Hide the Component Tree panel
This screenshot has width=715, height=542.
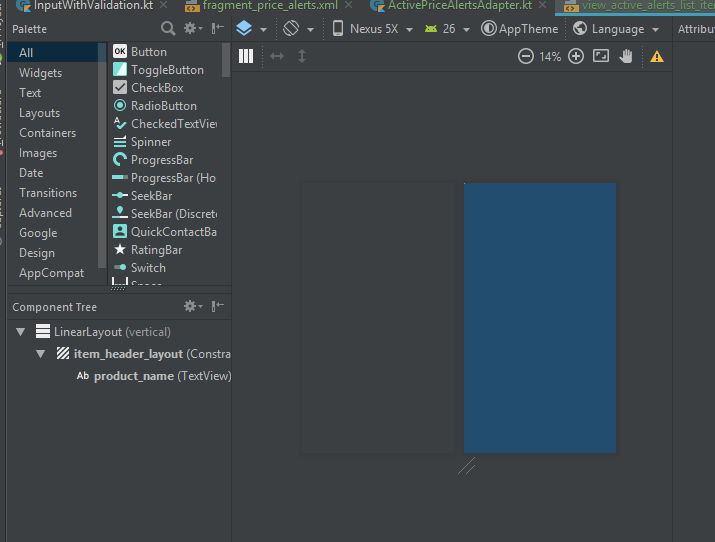click(x=217, y=307)
